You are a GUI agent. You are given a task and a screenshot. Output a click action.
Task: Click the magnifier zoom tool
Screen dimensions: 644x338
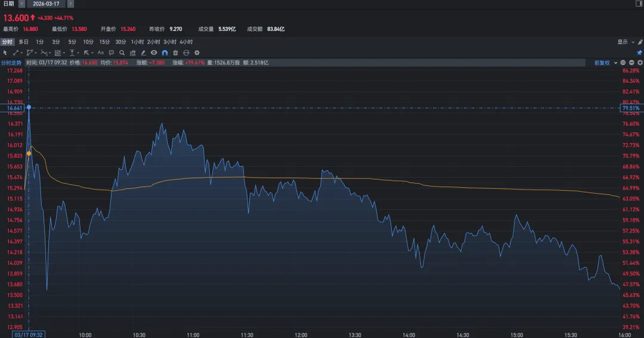[x=122, y=52]
